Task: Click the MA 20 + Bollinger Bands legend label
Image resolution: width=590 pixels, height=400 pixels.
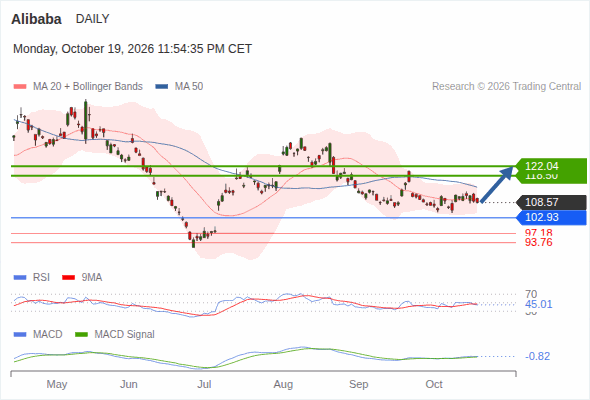Action: (x=88, y=87)
